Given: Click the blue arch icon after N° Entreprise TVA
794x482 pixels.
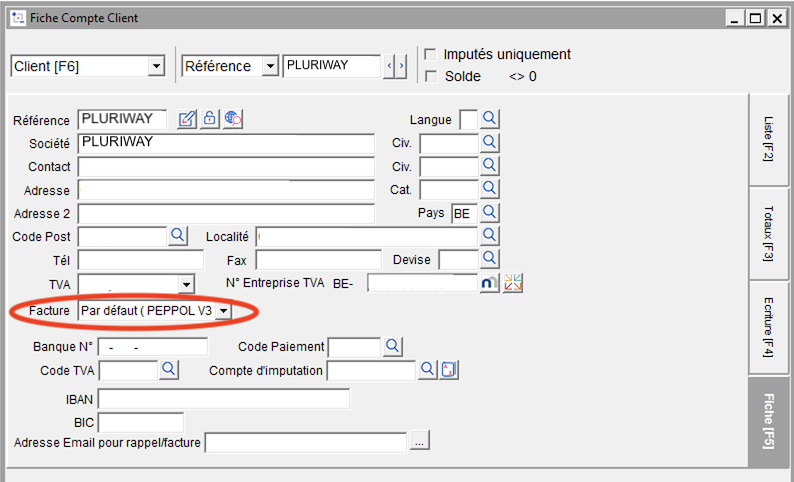Looking at the screenshot, I should [x=490, y=284].
